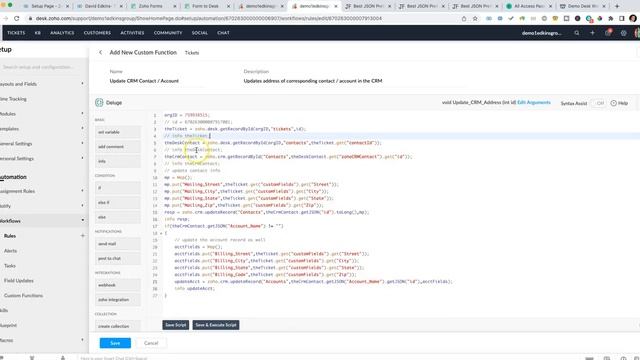Insert the add comment block
The width and height of the screenshot is (640, 360).
coord(118,147)
